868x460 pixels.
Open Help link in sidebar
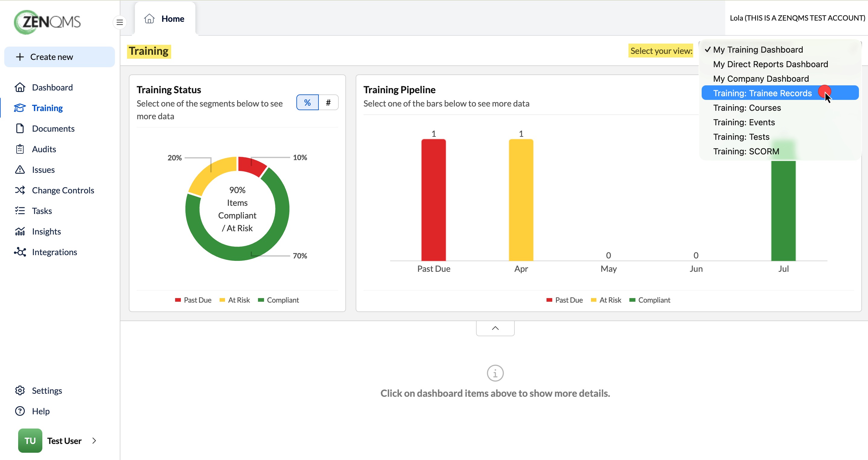[x=41, y=411]
